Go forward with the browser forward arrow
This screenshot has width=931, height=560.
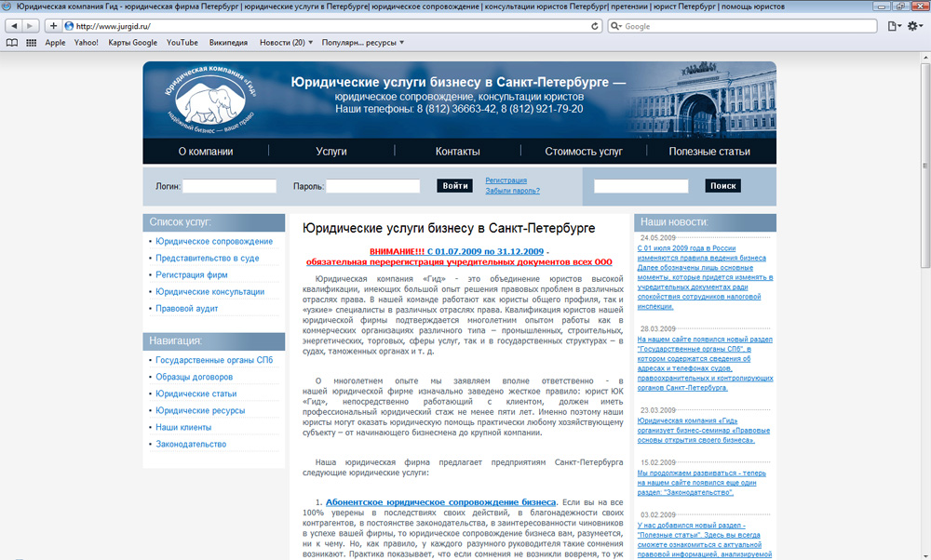click(x=31, y=26)
